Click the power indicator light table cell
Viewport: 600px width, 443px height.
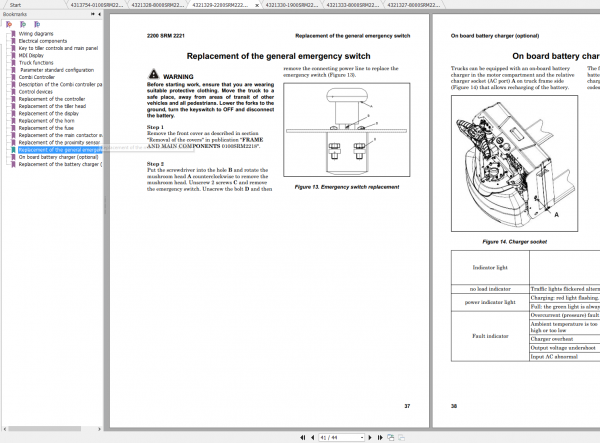490,302
